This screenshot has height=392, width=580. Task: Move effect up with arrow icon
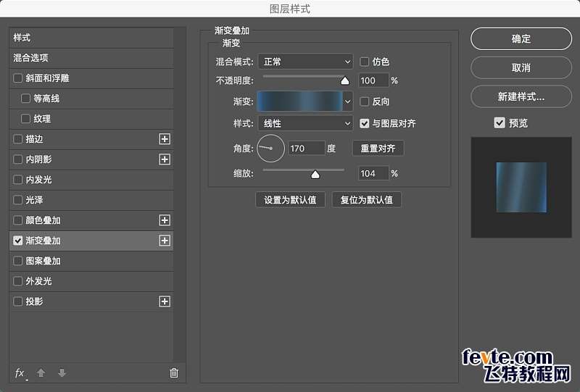41,372
